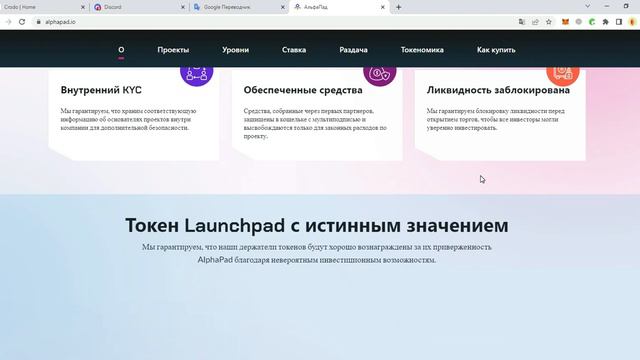Restore down the browser window

626,6
